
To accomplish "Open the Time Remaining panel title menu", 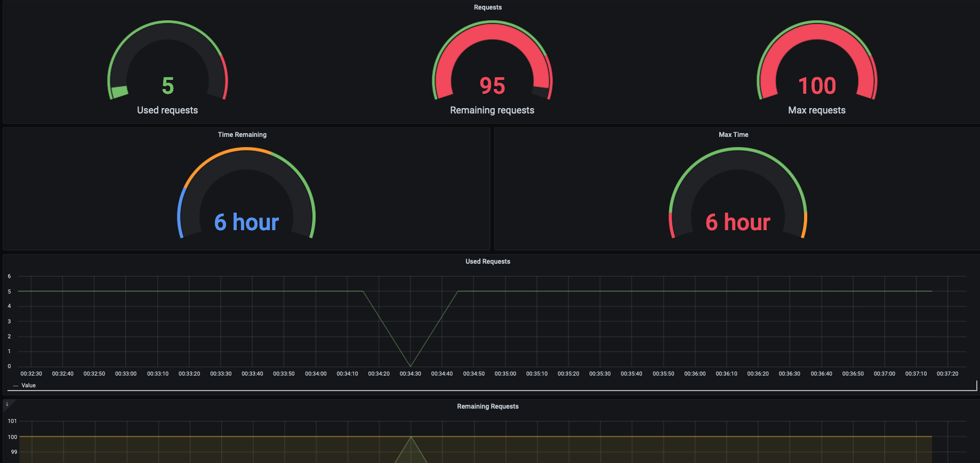I will pyautogui.click(x=242, y=135).
